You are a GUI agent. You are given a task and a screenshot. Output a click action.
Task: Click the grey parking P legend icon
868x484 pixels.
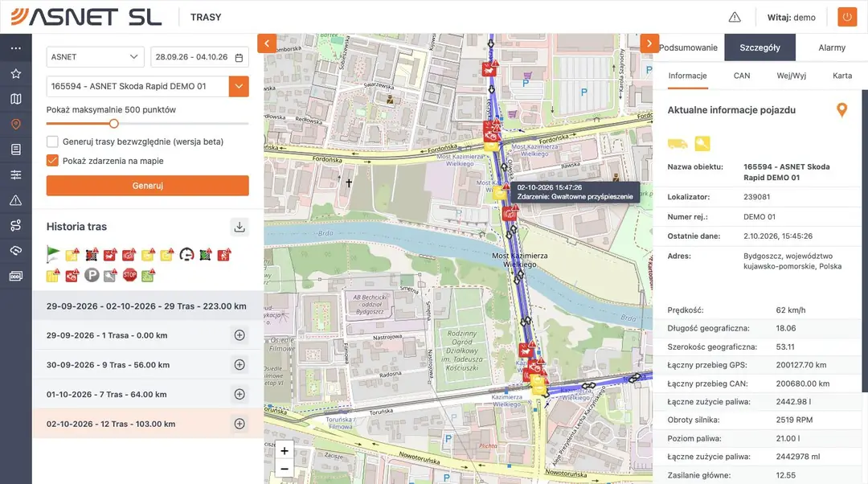pos(92,275)
